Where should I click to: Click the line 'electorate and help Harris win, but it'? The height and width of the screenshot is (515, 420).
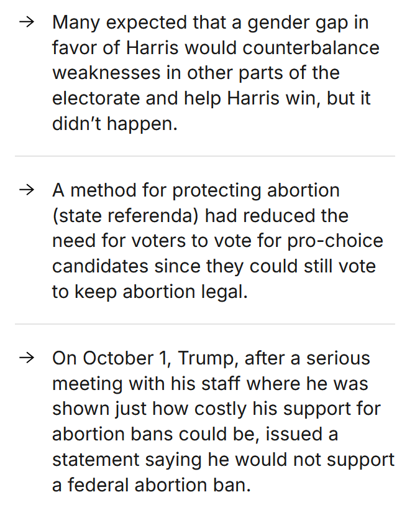(x=211, y=98)
